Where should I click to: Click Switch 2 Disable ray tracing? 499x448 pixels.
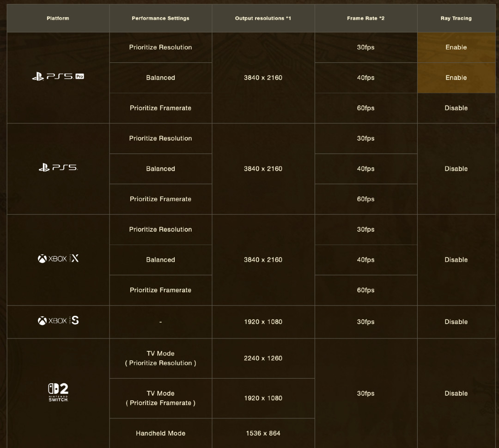(456, 393)
